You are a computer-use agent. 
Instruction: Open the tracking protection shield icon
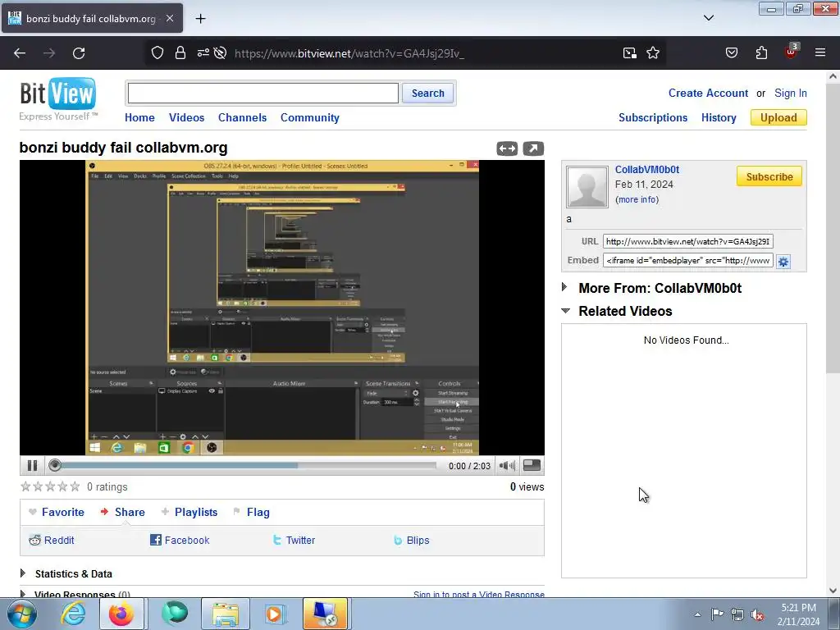(157, 53)
